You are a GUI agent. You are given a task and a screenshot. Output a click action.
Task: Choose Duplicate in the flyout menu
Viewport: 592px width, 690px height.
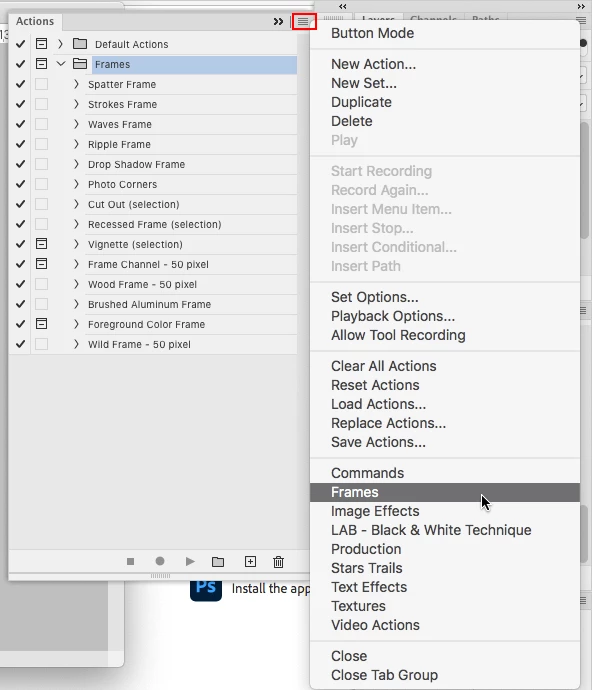pyautogui.click(x=445, y=102)
